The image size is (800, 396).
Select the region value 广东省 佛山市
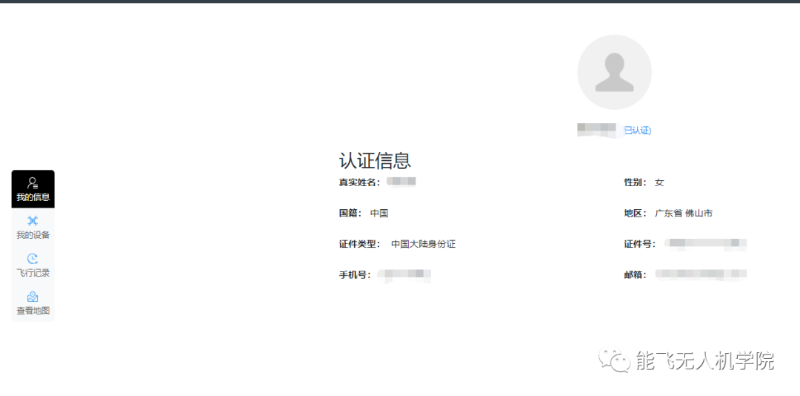pos(684,213)
